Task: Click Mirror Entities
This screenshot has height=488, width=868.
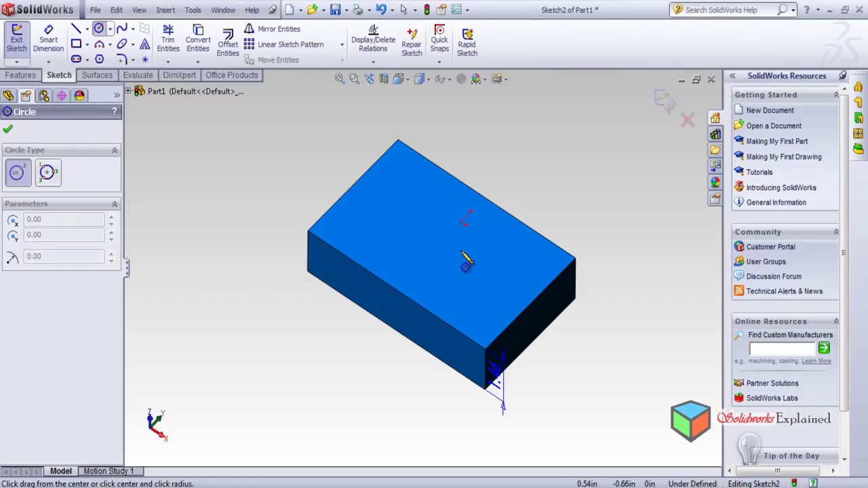Action: [x=272, y=28]
